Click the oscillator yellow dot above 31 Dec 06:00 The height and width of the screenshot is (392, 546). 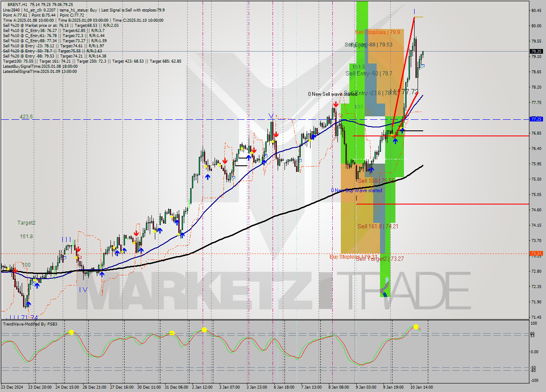172,333
